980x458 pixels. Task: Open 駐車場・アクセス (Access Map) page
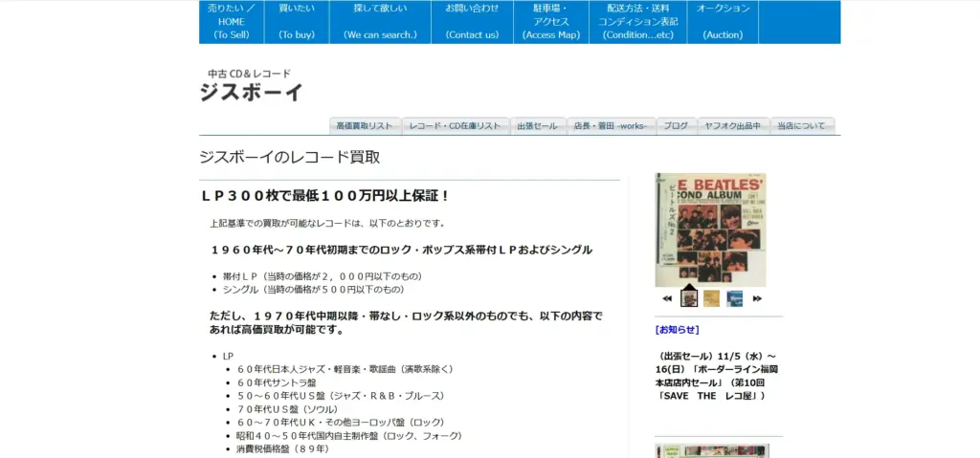[x=550, y=22]
